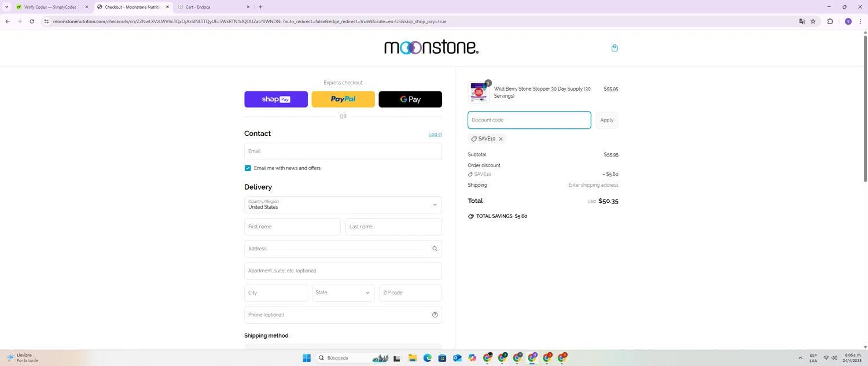Click the ZIP code field
Viewport: 868px width, 366px height.
410,293
